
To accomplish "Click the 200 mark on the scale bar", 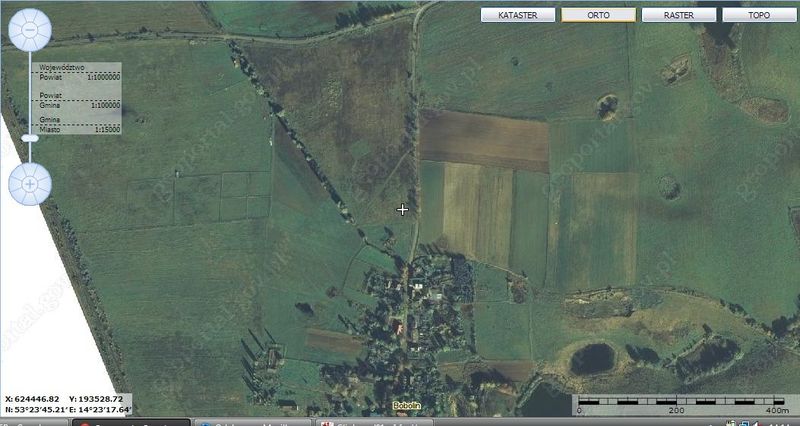I will pyautogui.click(x=676, y=410).
